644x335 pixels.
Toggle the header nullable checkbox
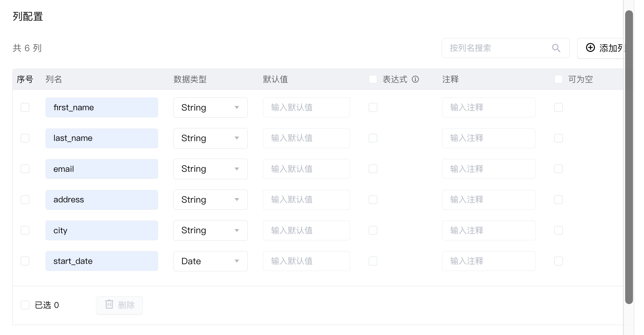pyautogui.click(x=558, y=79)
